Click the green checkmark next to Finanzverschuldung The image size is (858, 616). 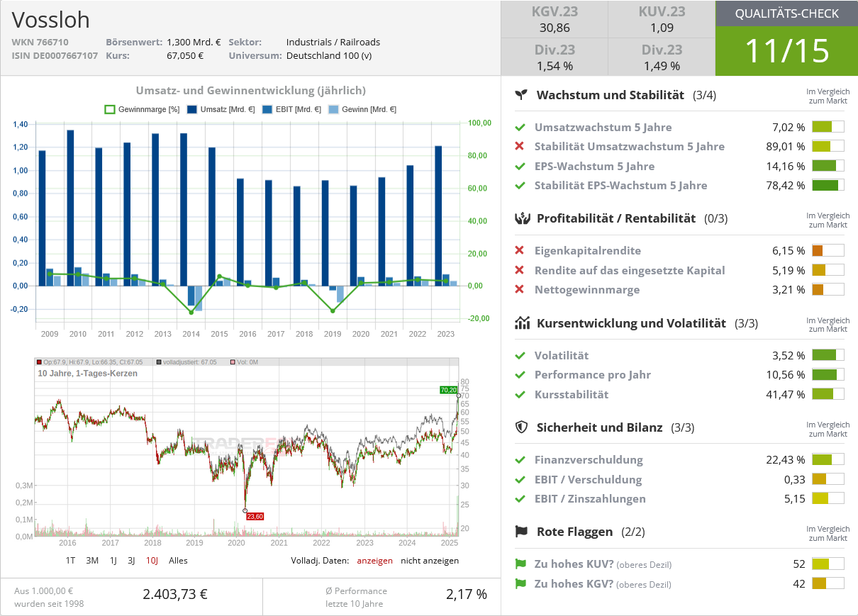click(520, 460)
